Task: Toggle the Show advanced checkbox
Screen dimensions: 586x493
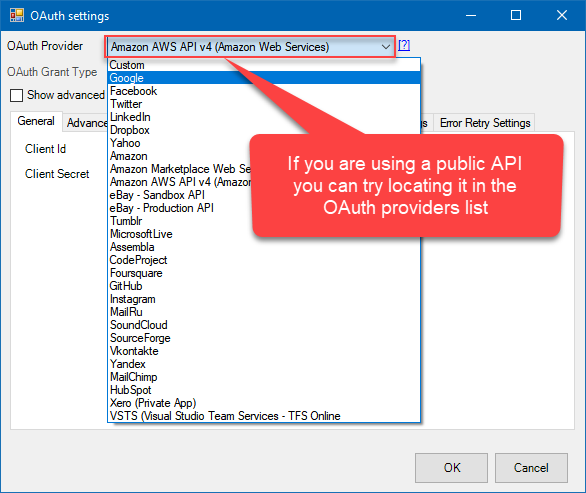Action: click(x=16, y=95)
